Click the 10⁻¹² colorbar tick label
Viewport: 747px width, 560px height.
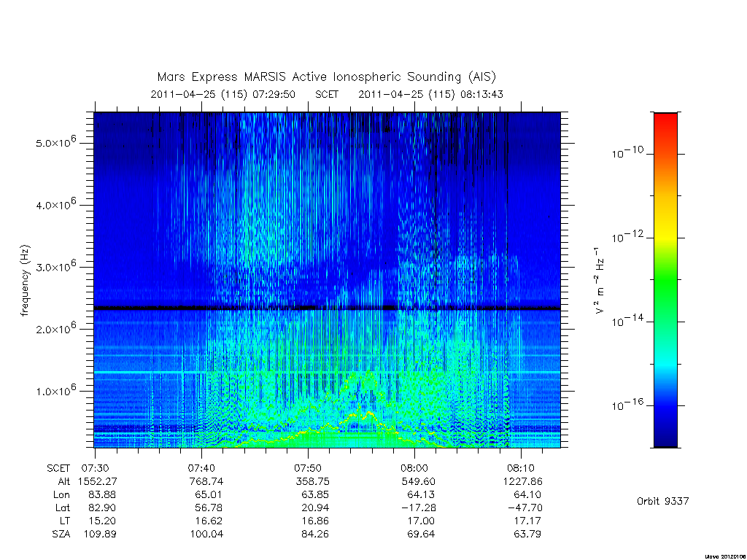pyautogui.click(x=627, y=236)
